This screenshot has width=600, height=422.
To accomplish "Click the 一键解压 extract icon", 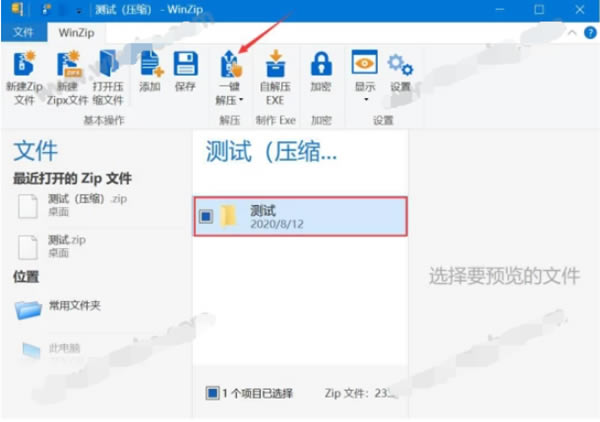I will point(231,64).
